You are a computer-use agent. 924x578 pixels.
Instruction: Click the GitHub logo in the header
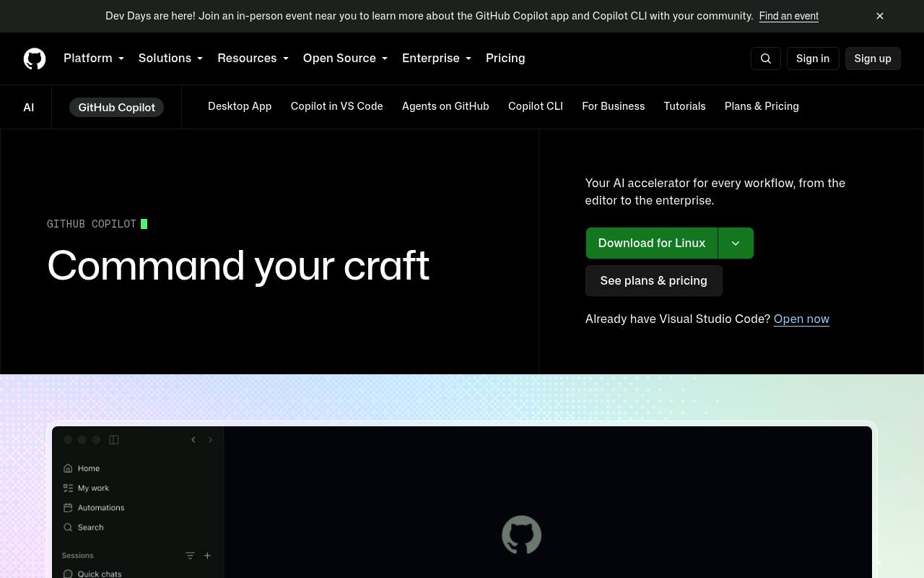[x=35, y=59]
